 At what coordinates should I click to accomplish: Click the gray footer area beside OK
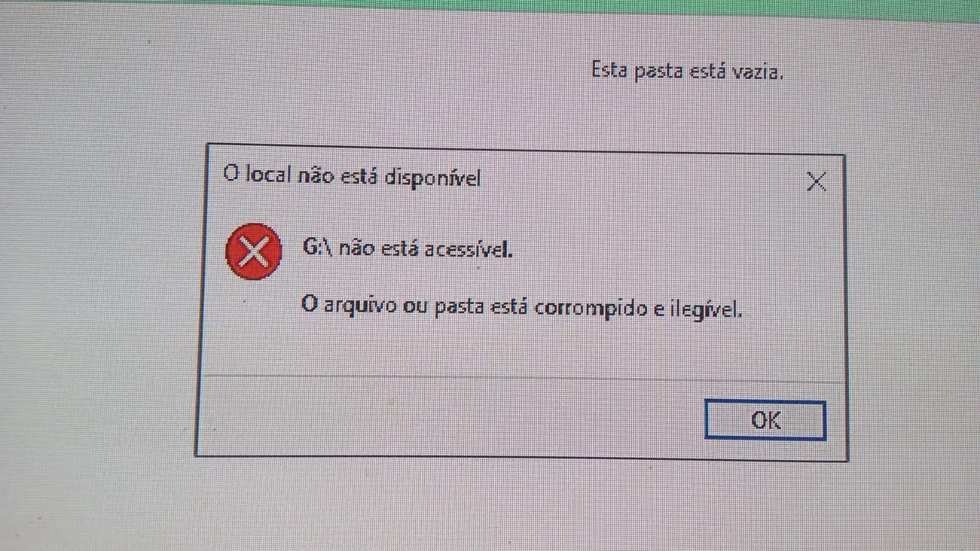coord(447,417)
